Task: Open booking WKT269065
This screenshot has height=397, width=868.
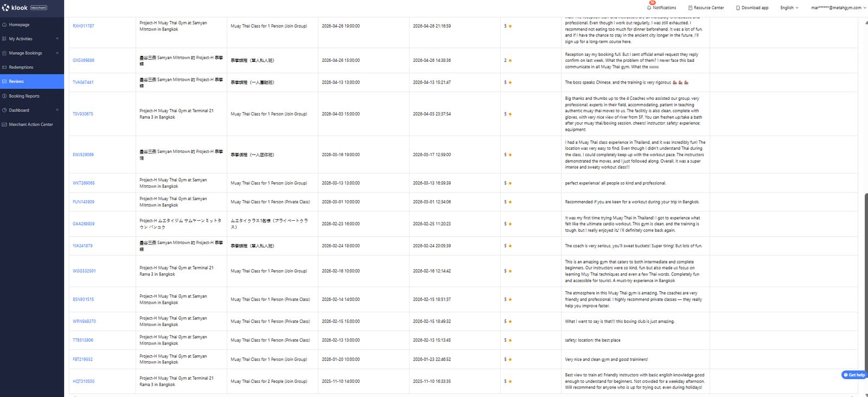Action: point(84,183)
